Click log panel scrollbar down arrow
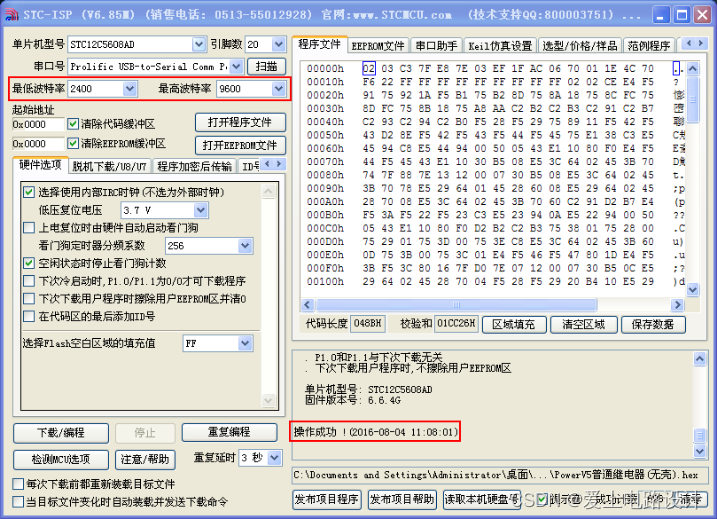 click(x=700, y=451)
